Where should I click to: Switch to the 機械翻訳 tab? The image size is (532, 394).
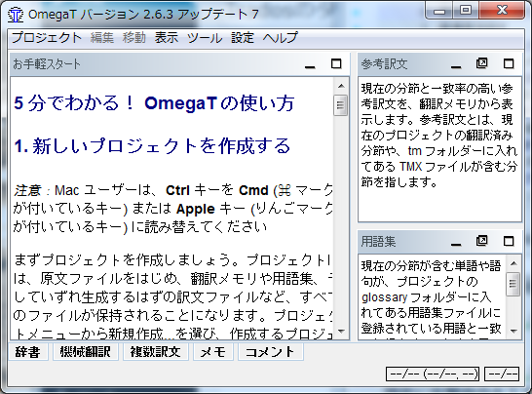pyautogui.click(x=85, y=352)
